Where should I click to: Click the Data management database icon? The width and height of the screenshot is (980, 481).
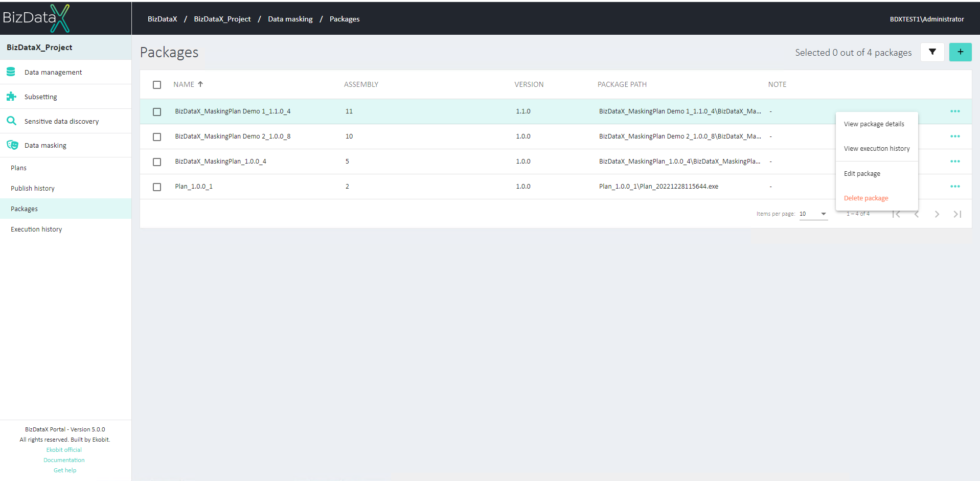pos(11,72)
